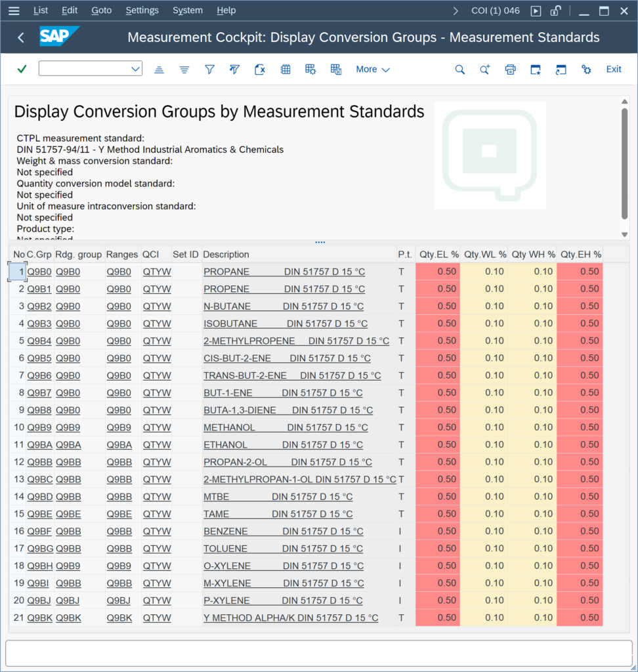Viewport: 638px width, 672px height.
Task: Open the List menu
Action: 41,10
